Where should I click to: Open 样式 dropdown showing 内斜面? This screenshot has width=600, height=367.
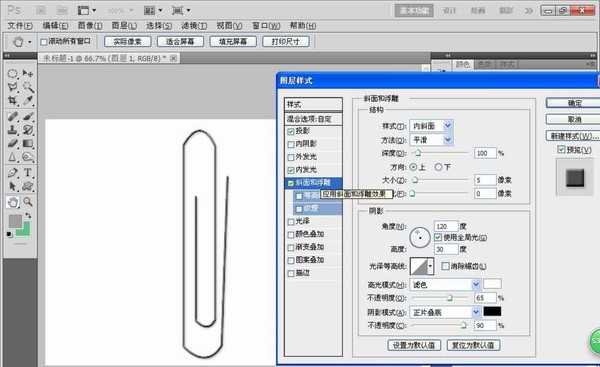(431, 126)
